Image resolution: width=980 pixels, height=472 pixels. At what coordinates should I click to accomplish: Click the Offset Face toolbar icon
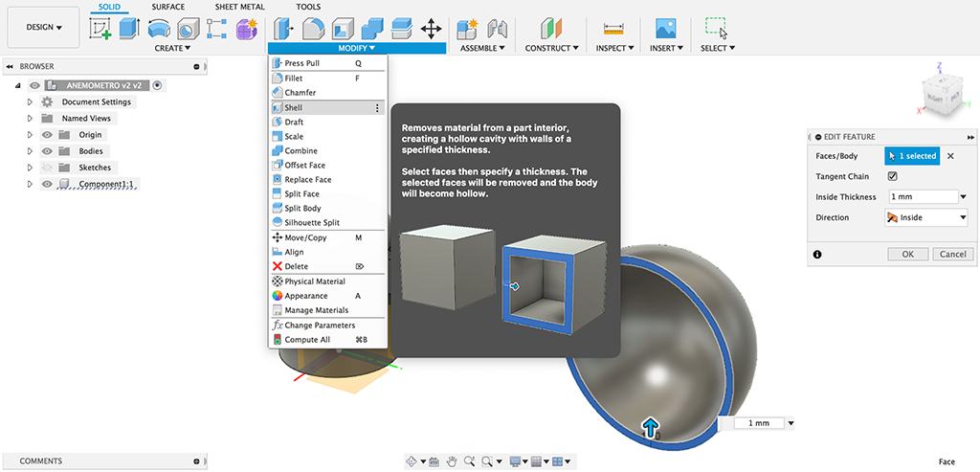(x=401, y=29)
